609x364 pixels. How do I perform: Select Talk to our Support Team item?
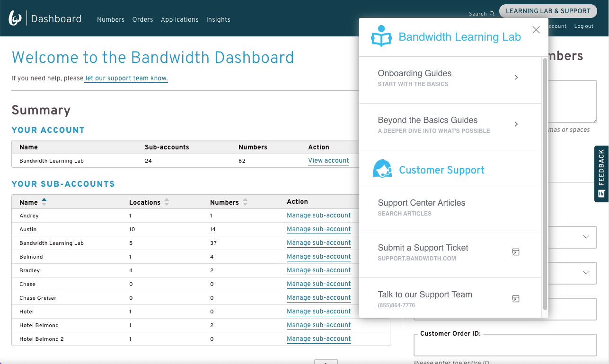tap(450, 298)
